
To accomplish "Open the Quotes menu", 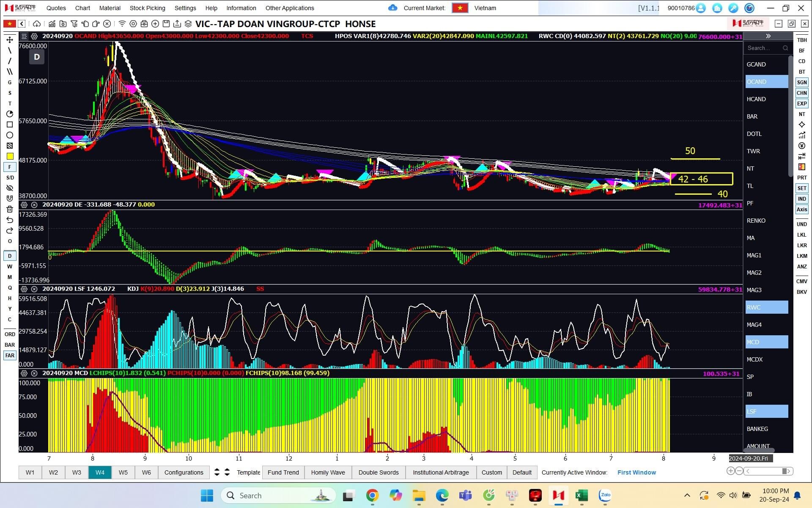I will pos(56,8).
